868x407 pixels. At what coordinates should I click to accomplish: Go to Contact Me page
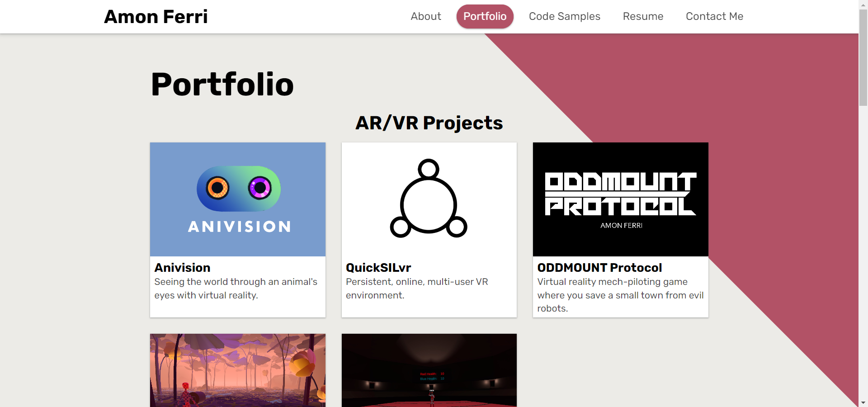(714, 16)
